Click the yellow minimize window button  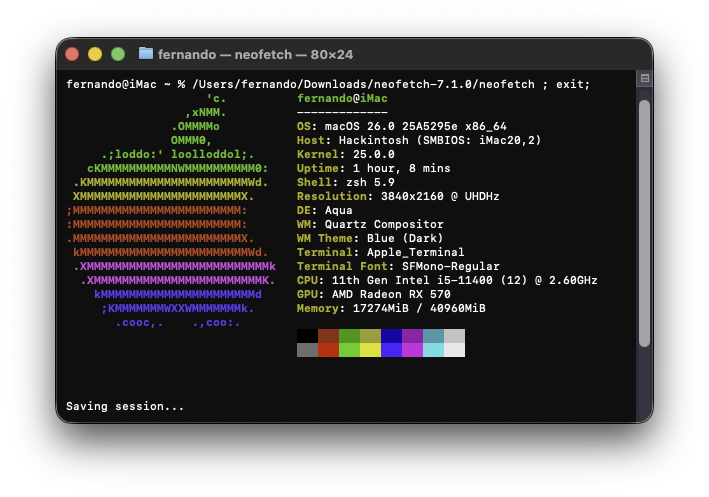pyautogui.click(x=95, y=54)
